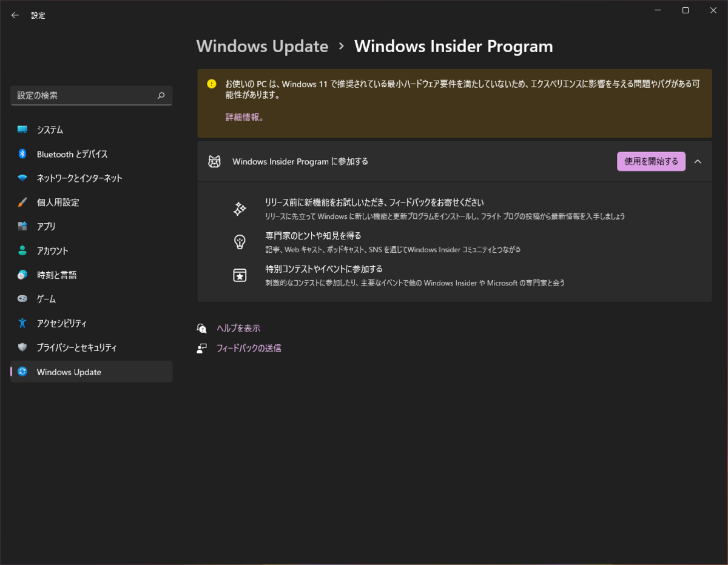
Task: Collapse the Windows Insider Program section chevron
Action: [x=698, y=161]
